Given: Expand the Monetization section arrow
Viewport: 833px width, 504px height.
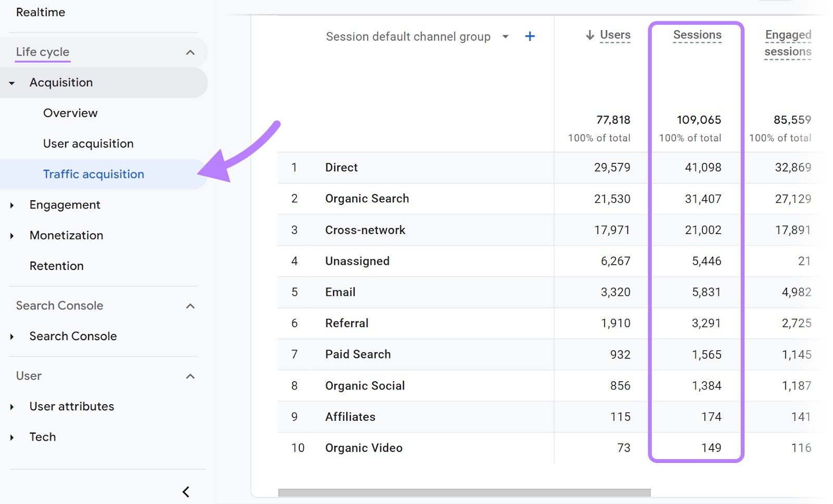Looking at the screenshot, I should click(11, 235).
